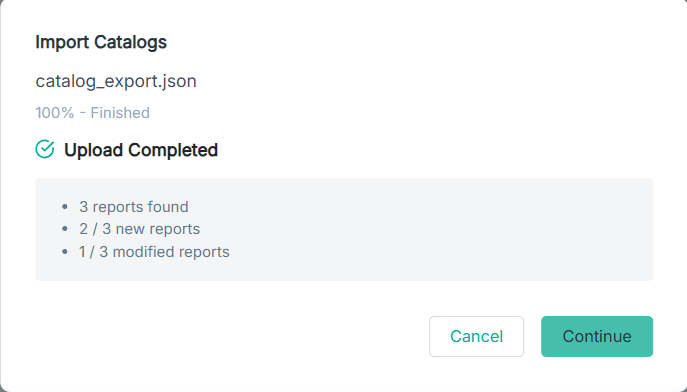This screenshot has width=687, height=392.
Task: Click the Upload Completed heading text
Action: click(x=141, y=150)
